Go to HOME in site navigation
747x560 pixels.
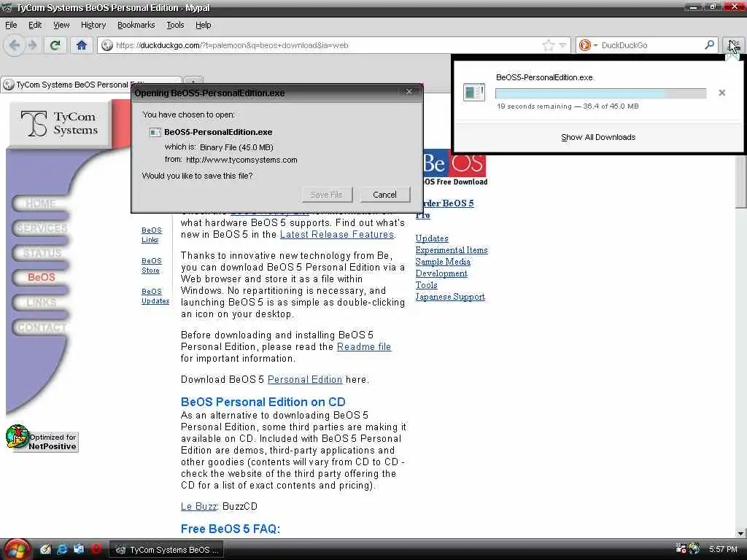click(x=41, y=204)
